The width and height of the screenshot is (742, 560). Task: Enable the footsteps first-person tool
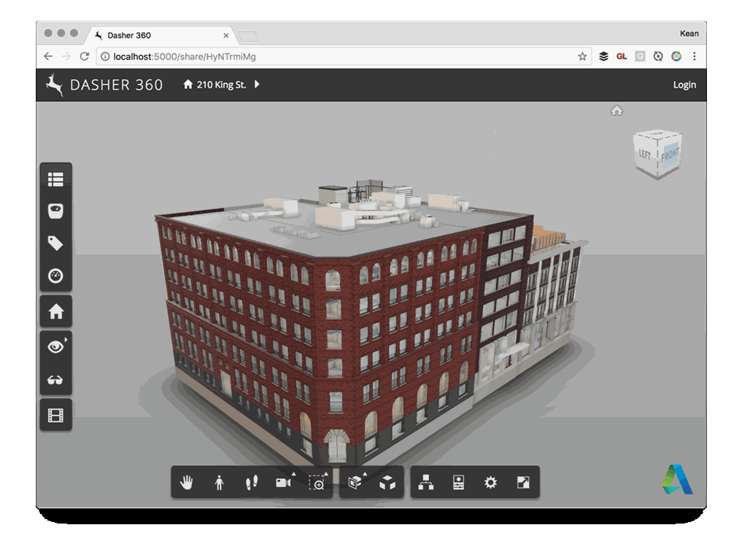[x=252, y=482]
